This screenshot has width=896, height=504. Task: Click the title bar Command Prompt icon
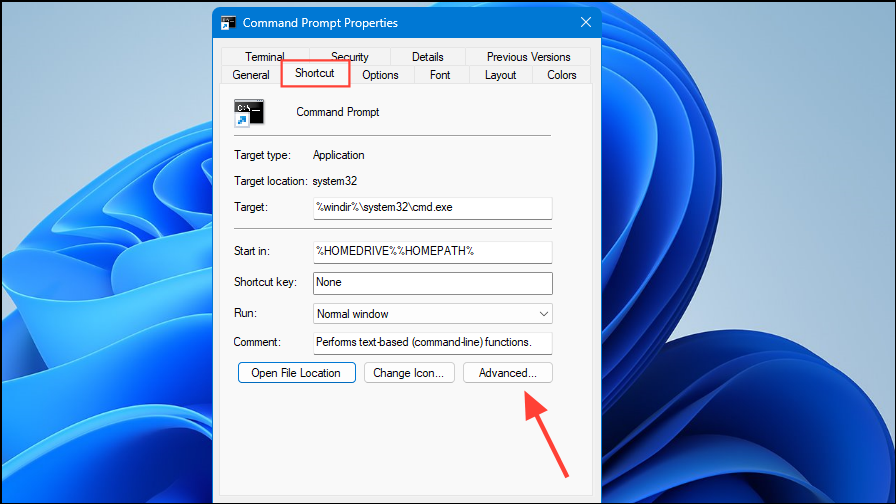228,23
